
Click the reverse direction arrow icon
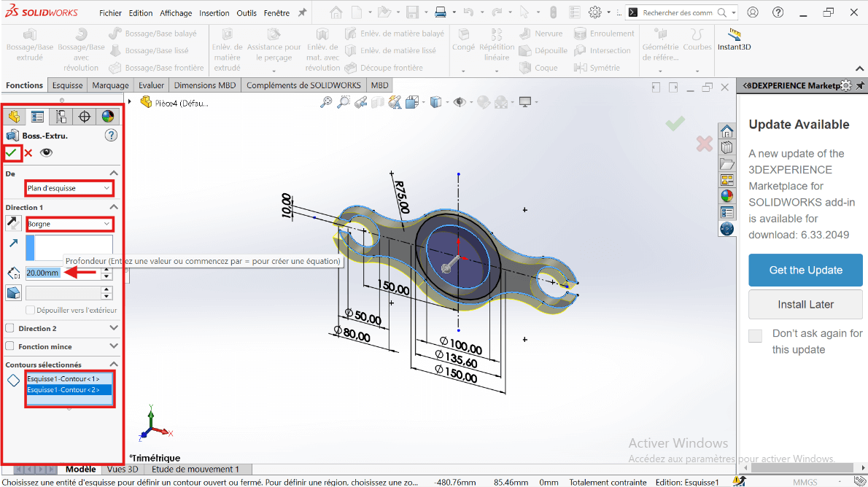click(x=13, y=224)
